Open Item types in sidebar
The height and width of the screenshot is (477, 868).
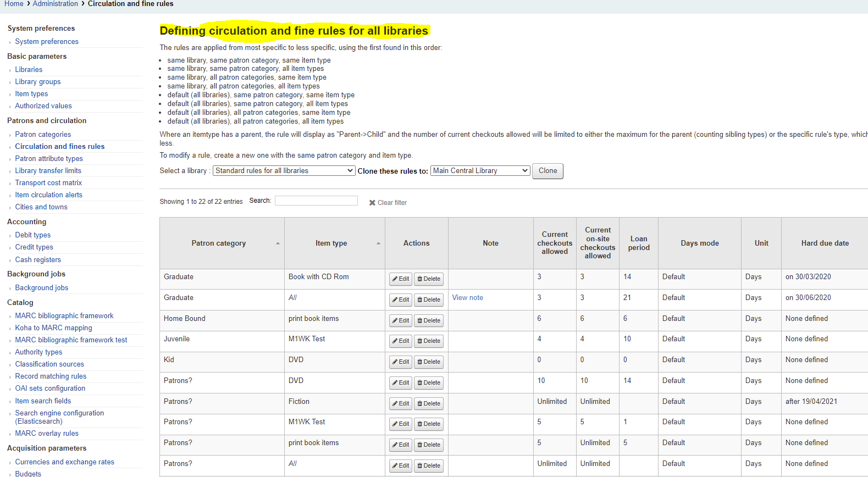coord(31,94)
